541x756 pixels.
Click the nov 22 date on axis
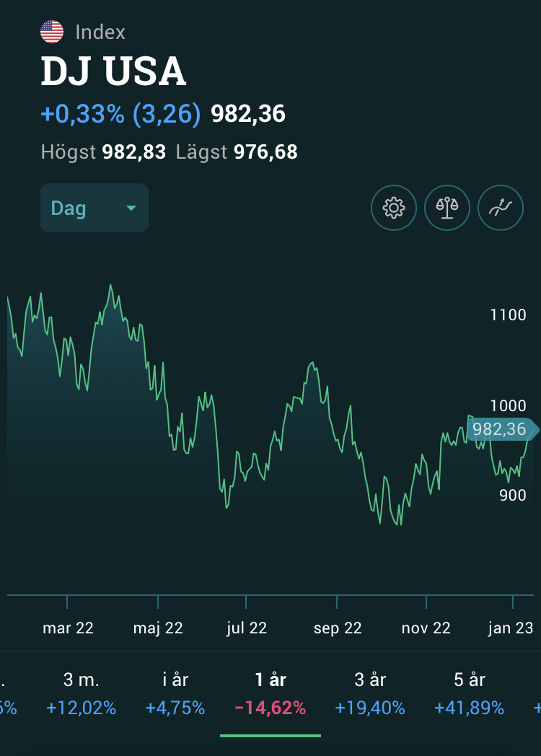point(426,628)
